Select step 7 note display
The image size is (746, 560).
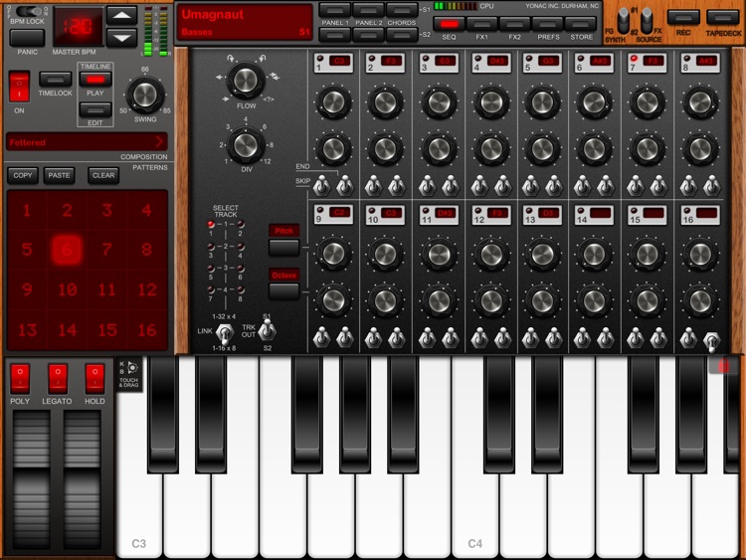pos(653,61)
